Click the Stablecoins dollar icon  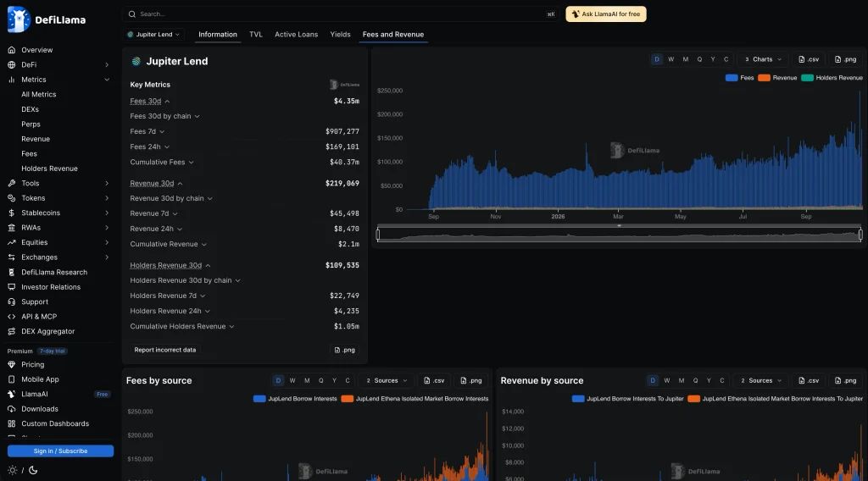(x=12, y=213)
